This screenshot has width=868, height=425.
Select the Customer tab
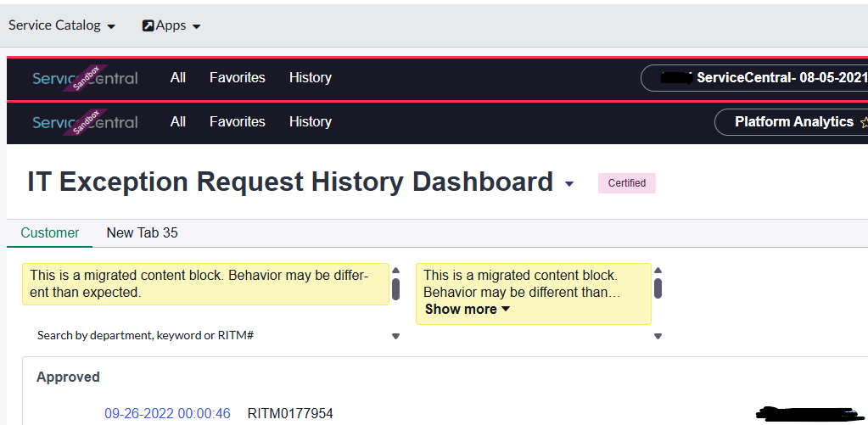tap(50, 232)
